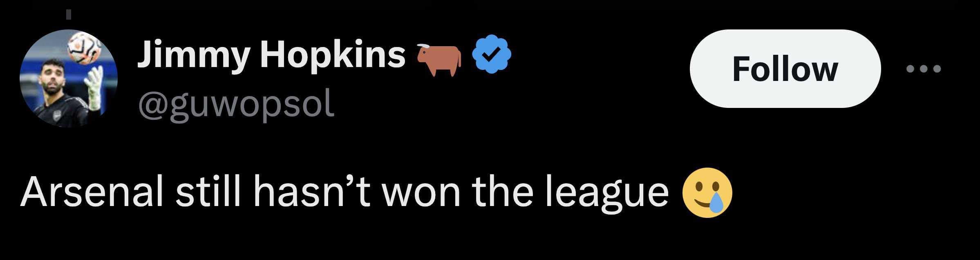This screenshot has width=980, height=260.
Task: Click the thread connector line above the avatar
Action: pos(69,15)
